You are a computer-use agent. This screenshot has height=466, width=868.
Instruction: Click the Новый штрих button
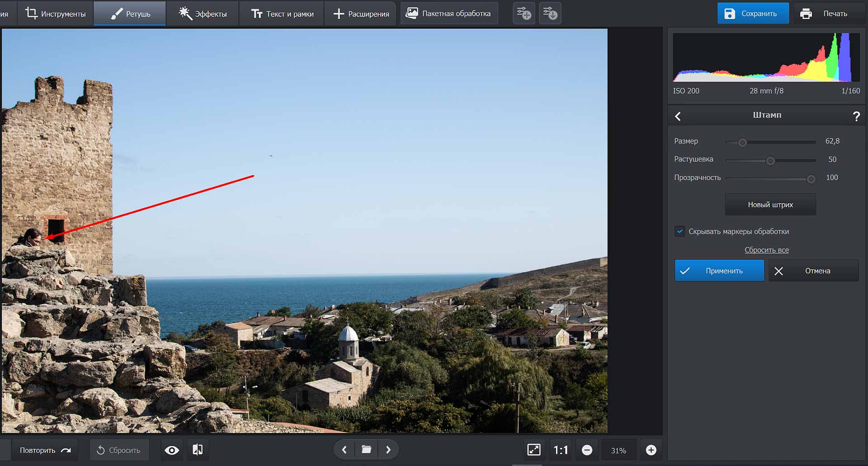[770, 204]
